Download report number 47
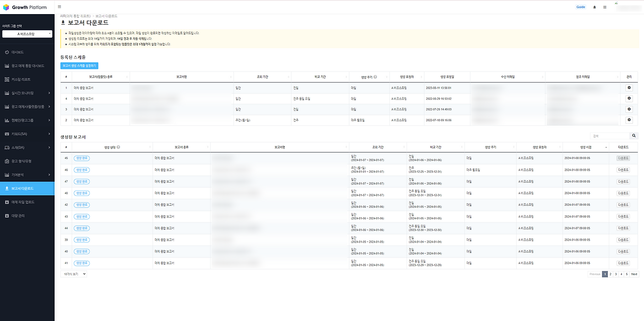This screenshot has width=644, height=321. point(623,181)
